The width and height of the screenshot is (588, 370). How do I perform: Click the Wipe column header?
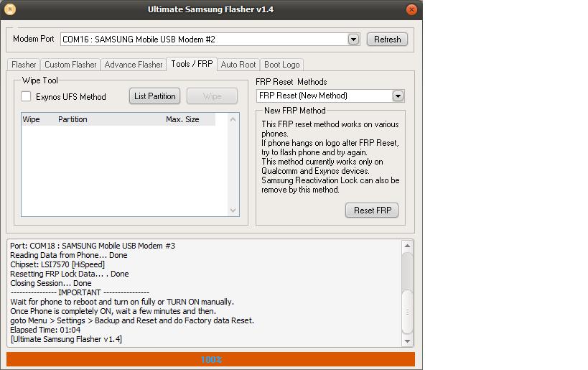pos(31,119)
